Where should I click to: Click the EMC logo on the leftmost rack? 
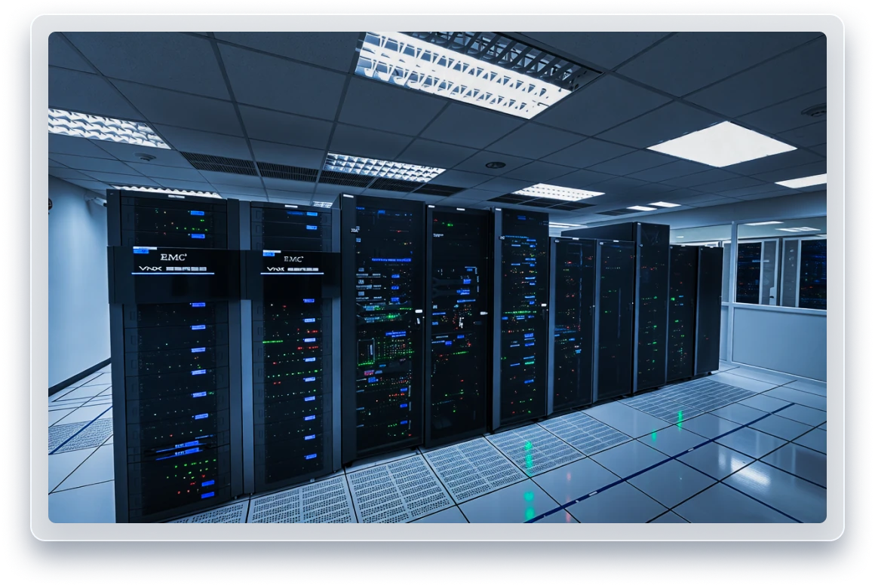tap(173, 257)
